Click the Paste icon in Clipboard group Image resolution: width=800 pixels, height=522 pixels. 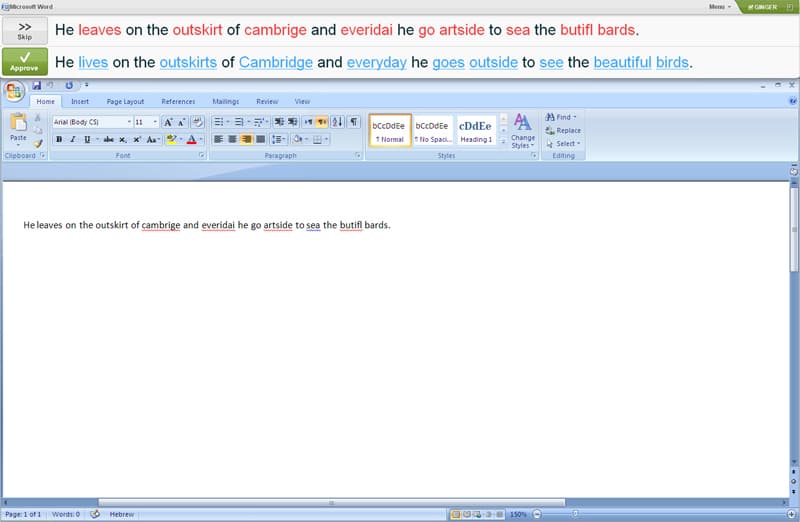click(x=18, y=125)
